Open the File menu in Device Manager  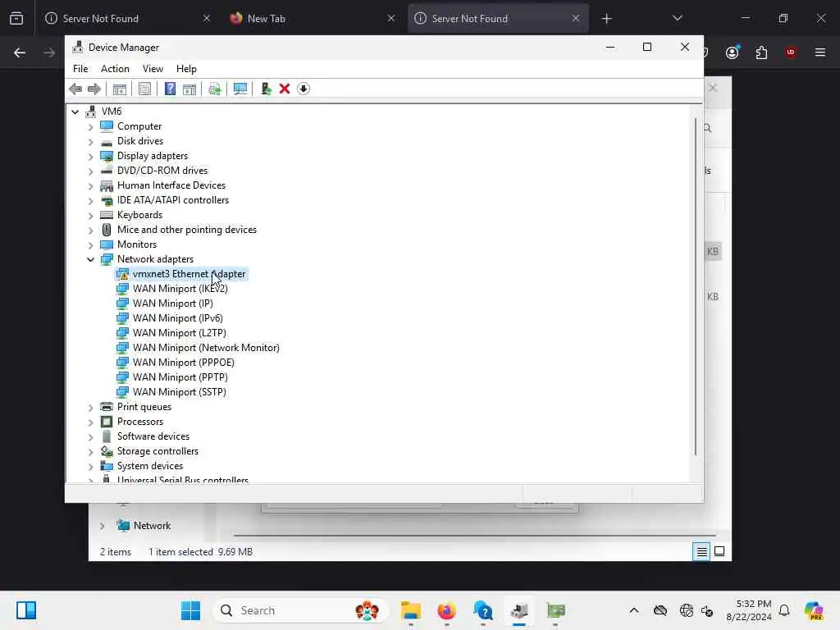[x=80, y=69]
